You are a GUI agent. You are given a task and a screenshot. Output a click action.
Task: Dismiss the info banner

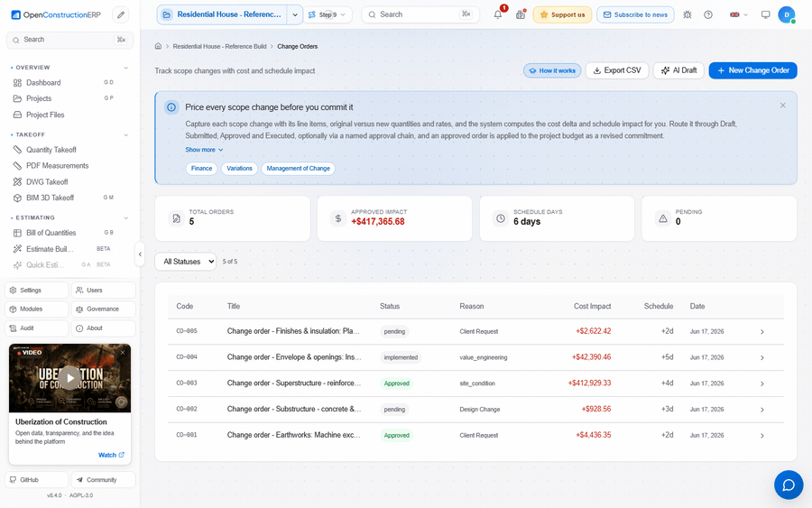[782, 106]
